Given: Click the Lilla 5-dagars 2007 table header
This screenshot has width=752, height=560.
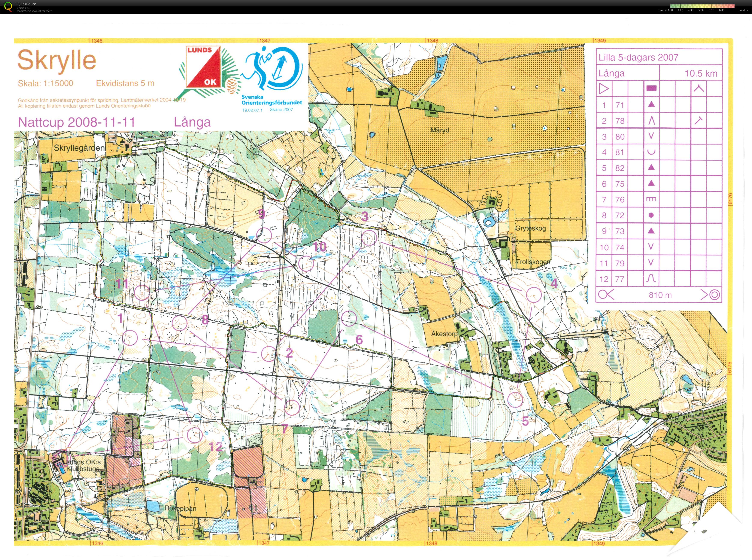Looking at the screenshot, I should 638,57.
